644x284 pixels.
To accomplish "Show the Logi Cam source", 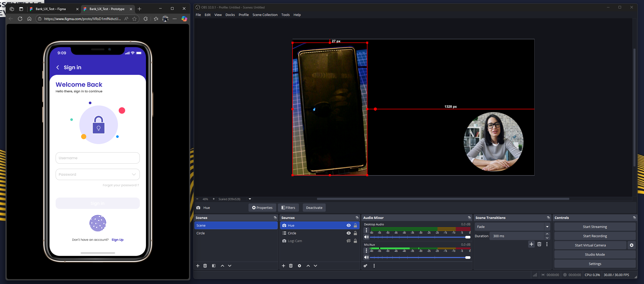I will (x=349, y=241).
